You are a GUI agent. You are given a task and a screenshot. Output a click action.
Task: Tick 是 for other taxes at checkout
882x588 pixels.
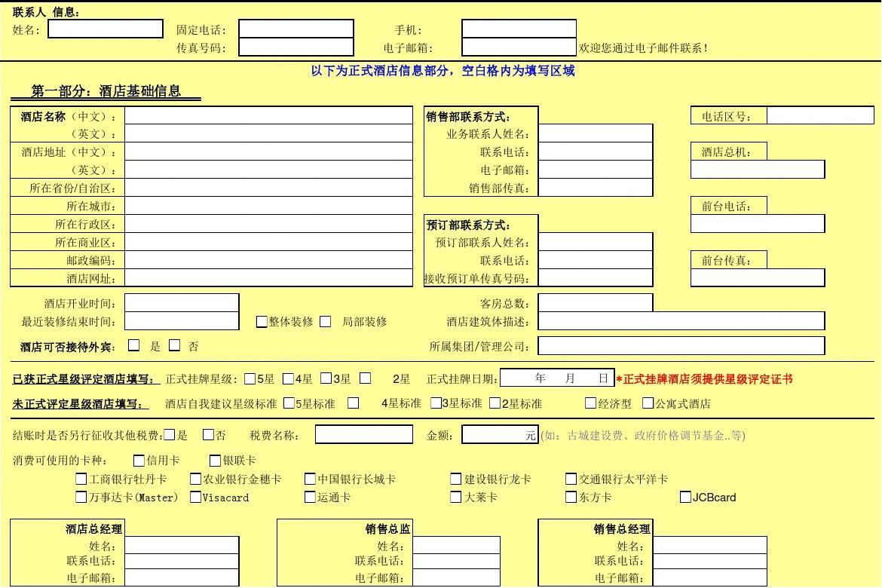[x=170, y=434]
